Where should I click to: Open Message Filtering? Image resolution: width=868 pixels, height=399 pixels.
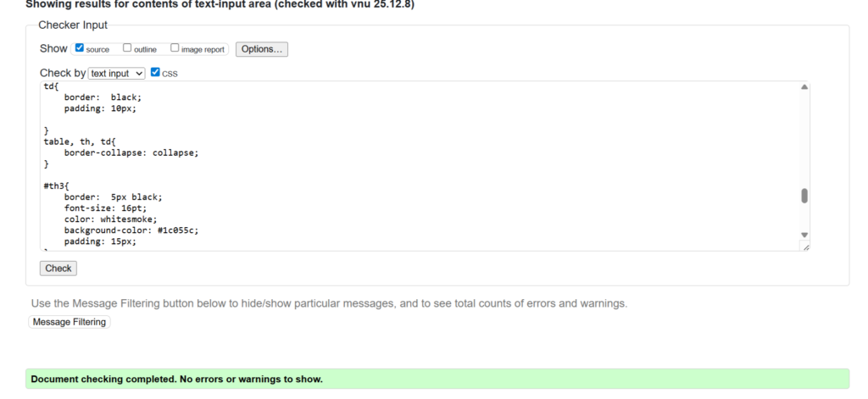[x=70, y=322]
